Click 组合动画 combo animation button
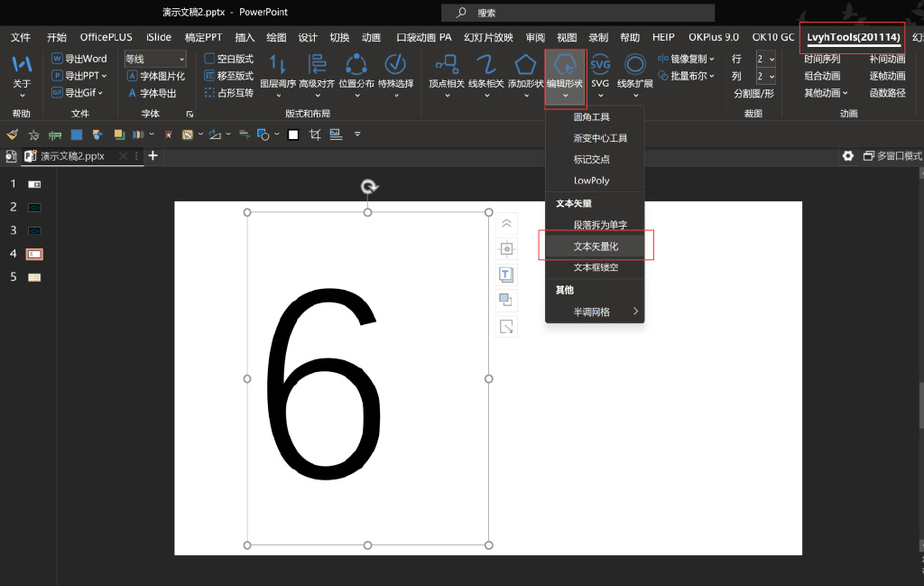The height and width of the screenshot is (586, 924). click(822, 76)
